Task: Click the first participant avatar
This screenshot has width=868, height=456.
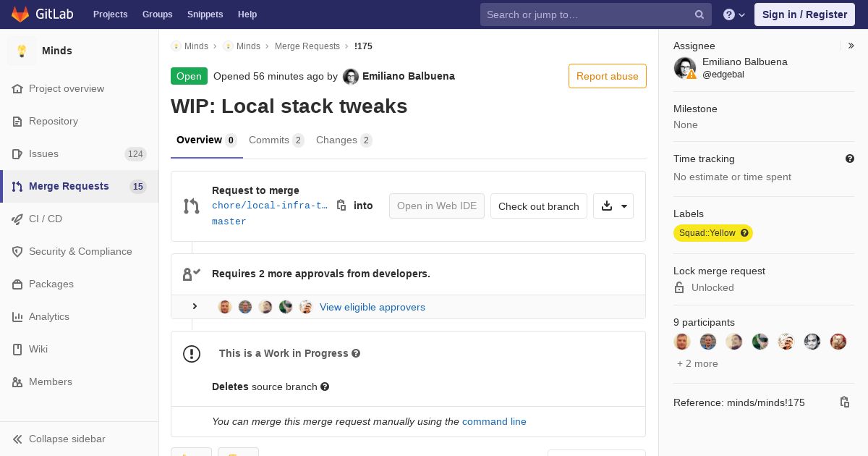Action: 682,342
